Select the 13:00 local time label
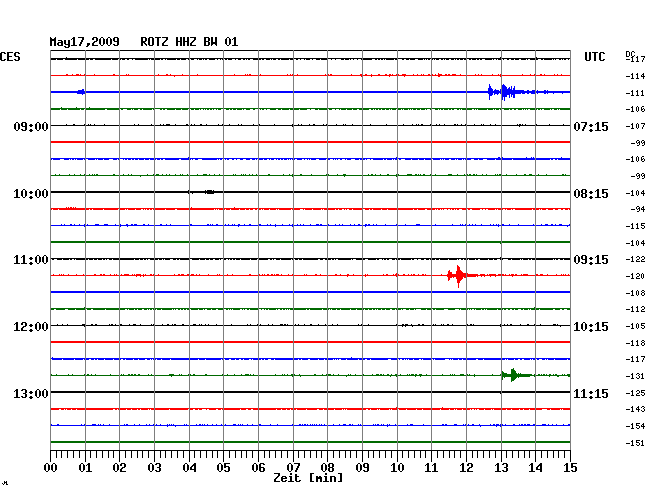The height and width of the screenshot is (494, 650). tap(31, 393)
